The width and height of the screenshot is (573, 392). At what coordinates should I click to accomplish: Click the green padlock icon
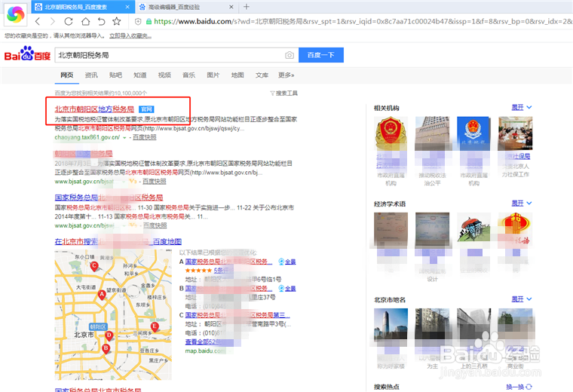click(x=149, y=22)
